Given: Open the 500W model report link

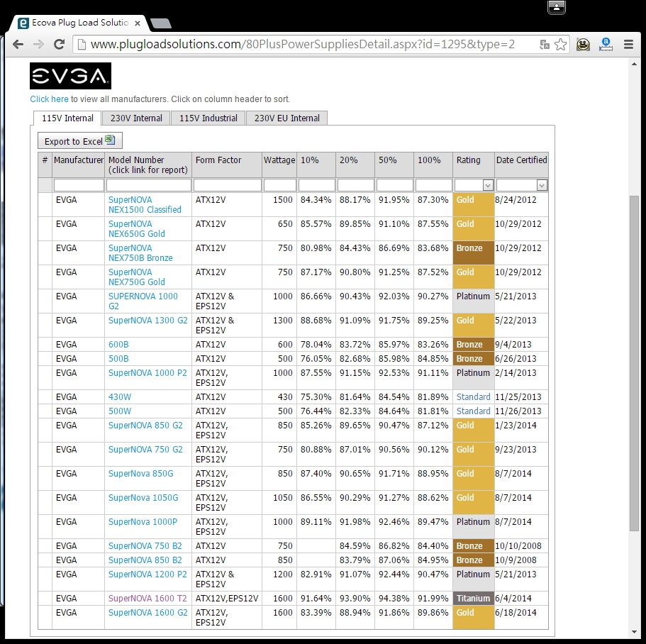Looking at the screenshot, I should coord(119,411).
